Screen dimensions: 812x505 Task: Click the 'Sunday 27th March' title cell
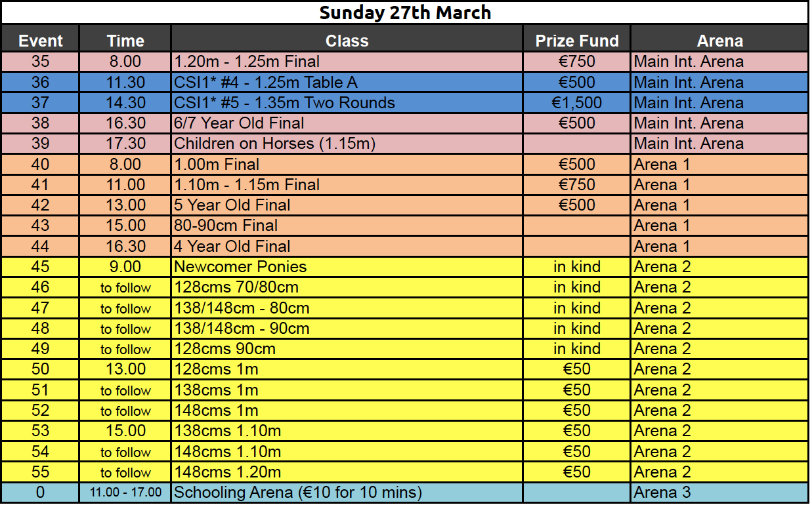[405, 12]
